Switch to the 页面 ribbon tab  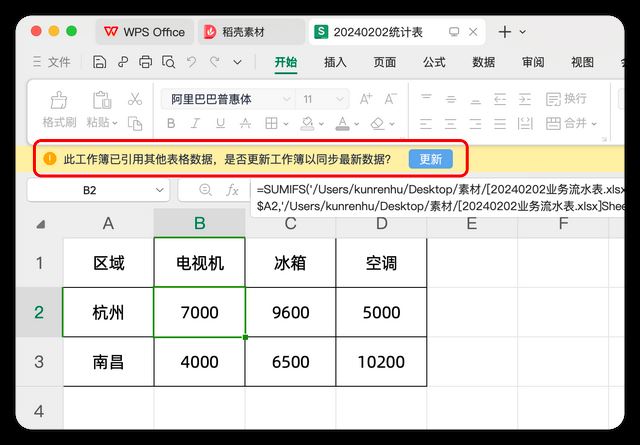click(384, 62)
